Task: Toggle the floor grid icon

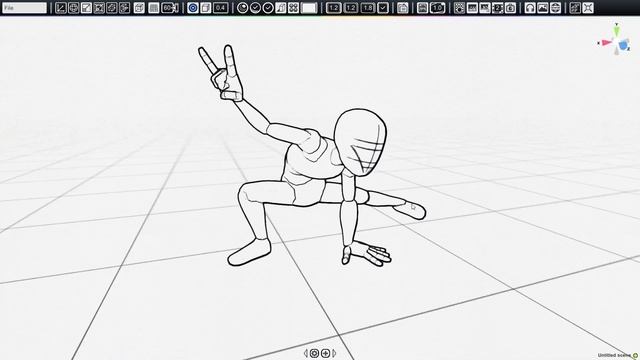Action: [x=153, y=8]
